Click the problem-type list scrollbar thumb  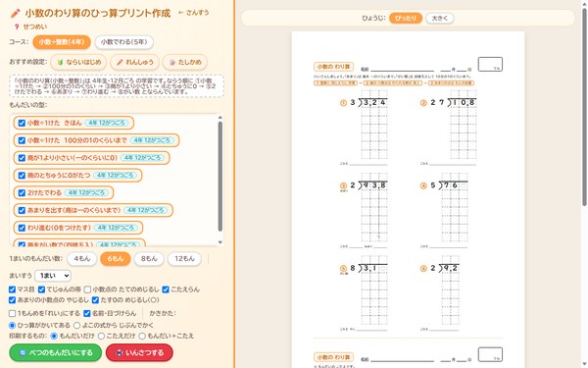click(x=220, y=176)
